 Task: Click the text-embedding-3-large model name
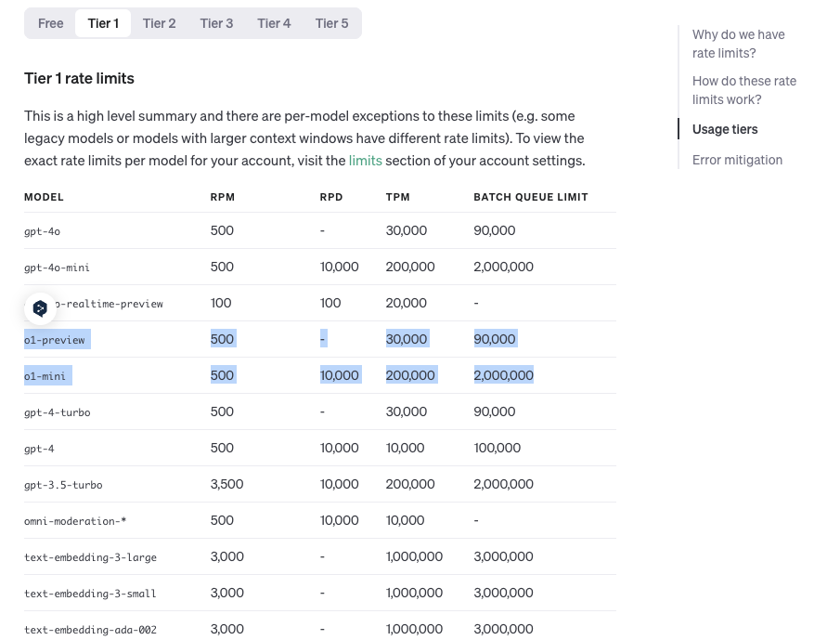click(x=91, y=557)
